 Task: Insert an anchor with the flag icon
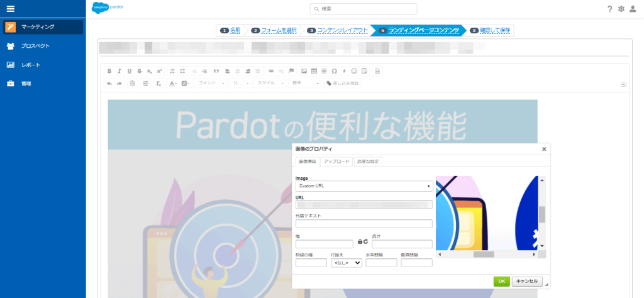coord(292,71)
